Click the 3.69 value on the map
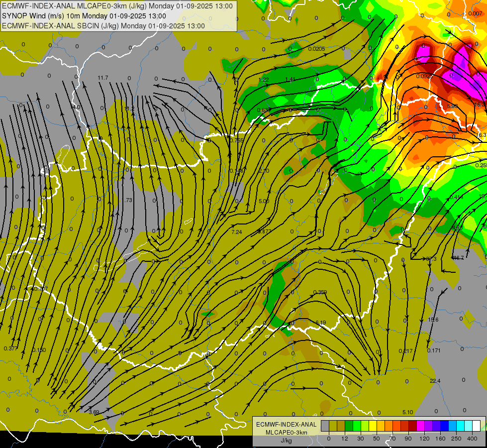Image resolution: width=487 pixels, height=448 pixels. 94,412
